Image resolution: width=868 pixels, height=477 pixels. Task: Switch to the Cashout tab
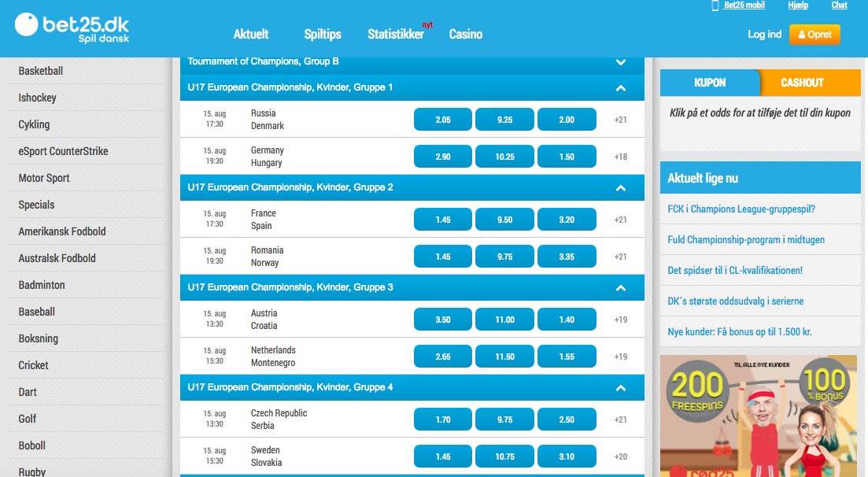(x=802, y=83)
